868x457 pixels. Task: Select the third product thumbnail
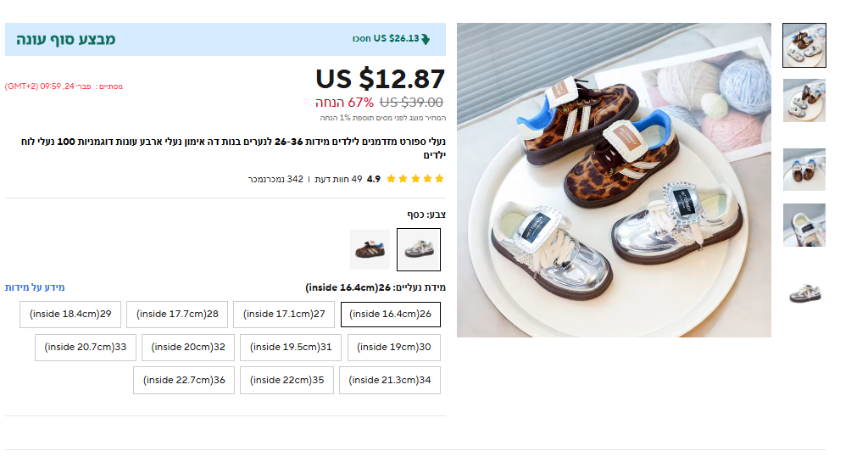804,170
